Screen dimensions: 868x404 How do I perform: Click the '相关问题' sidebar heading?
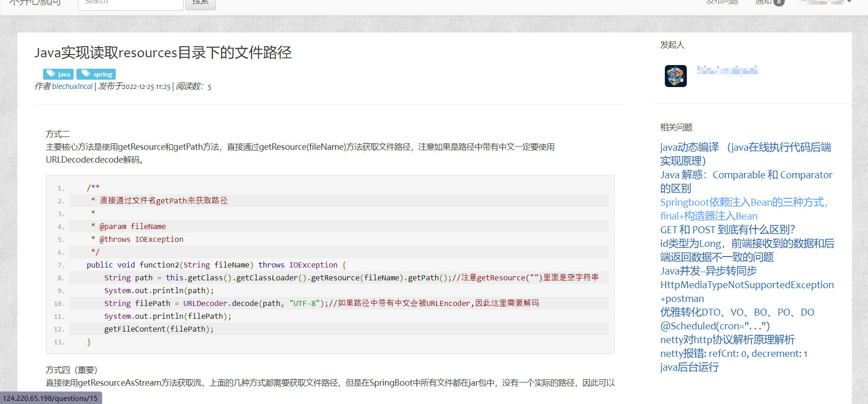click(676, 127)
